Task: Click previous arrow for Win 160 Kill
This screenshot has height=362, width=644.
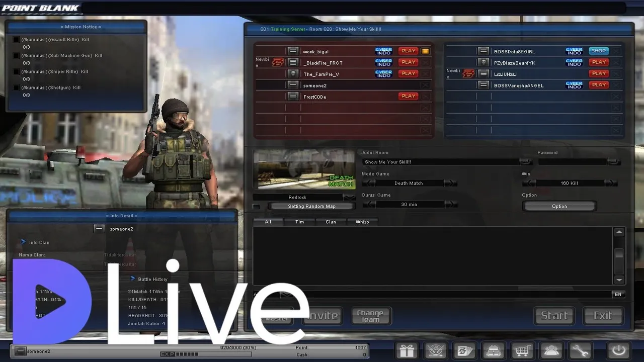Action: pos(529,183)
